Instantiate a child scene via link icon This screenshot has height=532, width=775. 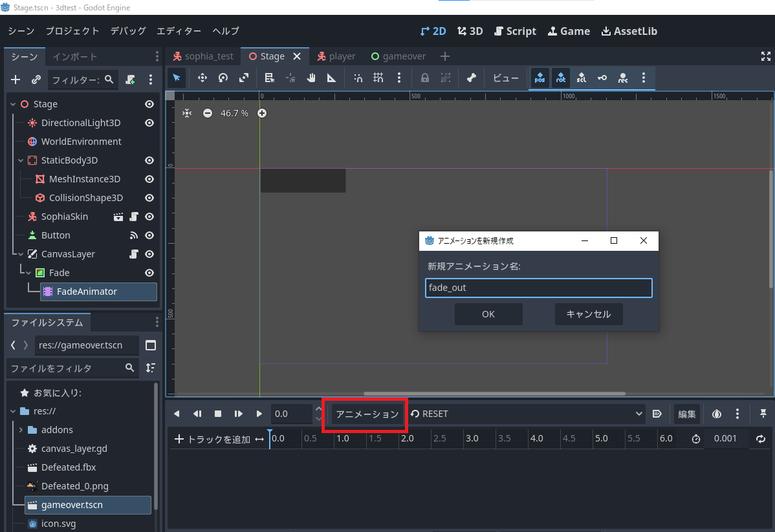(36, 80)
